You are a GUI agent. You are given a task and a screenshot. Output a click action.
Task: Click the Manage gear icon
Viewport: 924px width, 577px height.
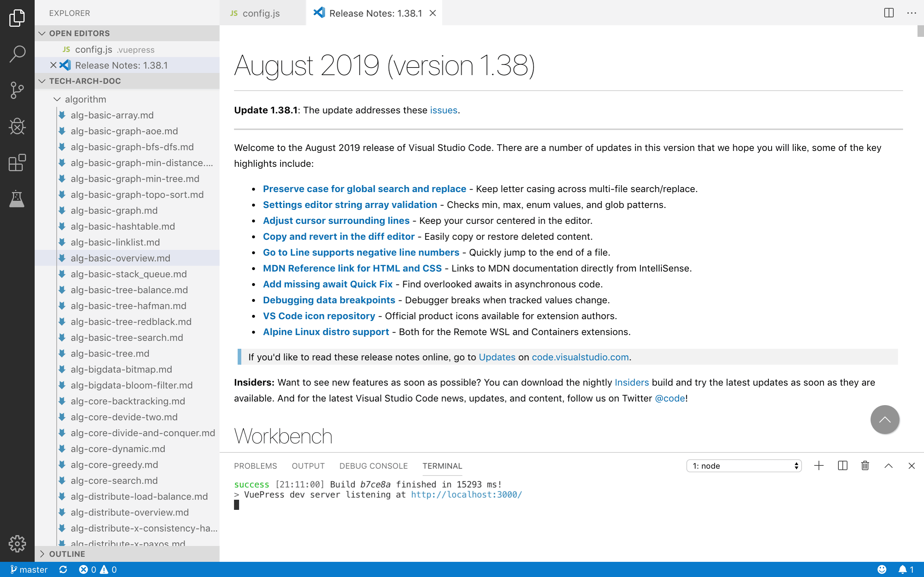point(17,543)
